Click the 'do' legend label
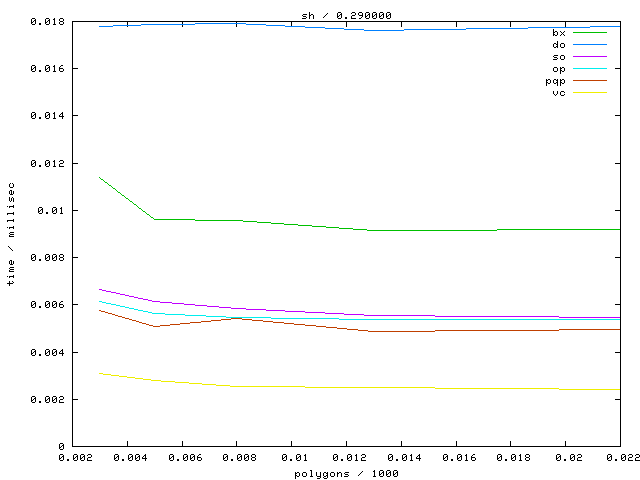 pyautogui.click(x=558, y=45)
